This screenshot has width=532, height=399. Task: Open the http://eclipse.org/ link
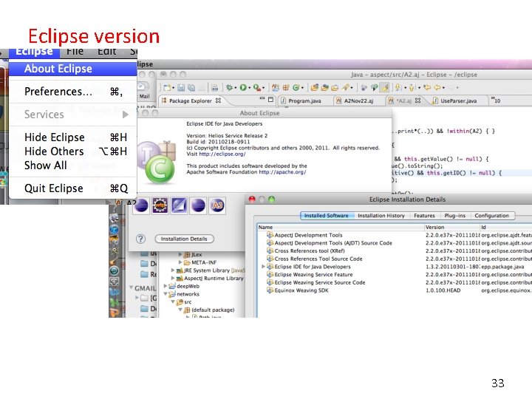click(222, 154)
